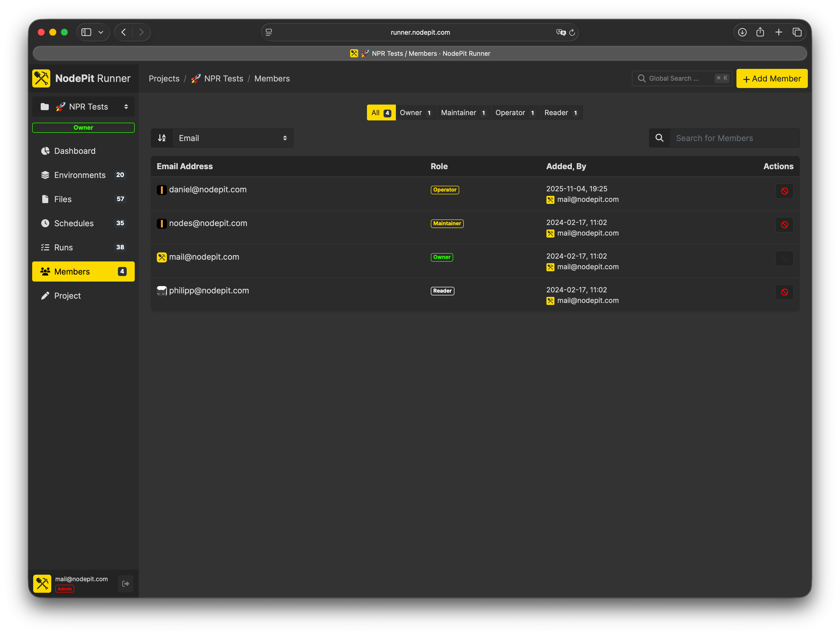Click the avatar of philipp@nodepit.com
The height and width of the screenshot is (635, 840).
click(162, 291)
